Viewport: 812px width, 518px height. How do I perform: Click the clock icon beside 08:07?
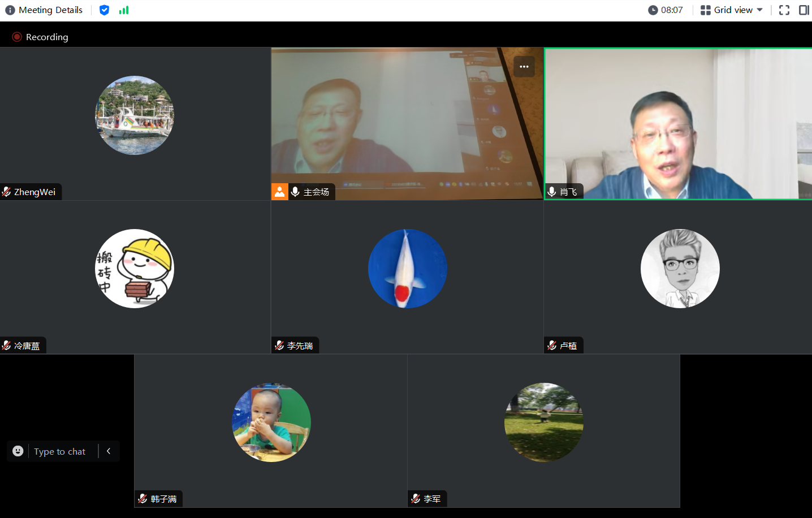653,10
